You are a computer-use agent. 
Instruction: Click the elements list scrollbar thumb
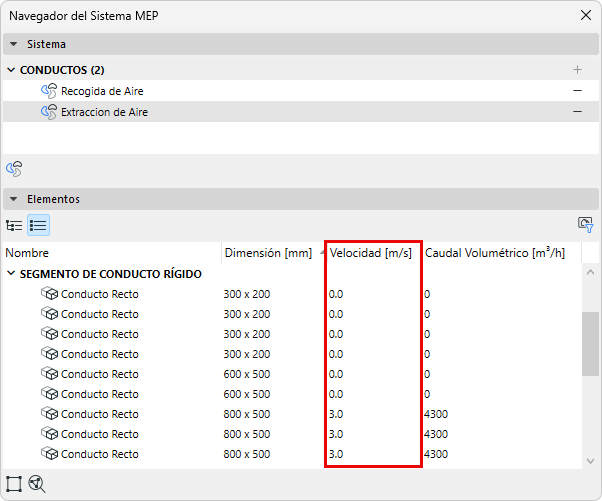point(590,344)
